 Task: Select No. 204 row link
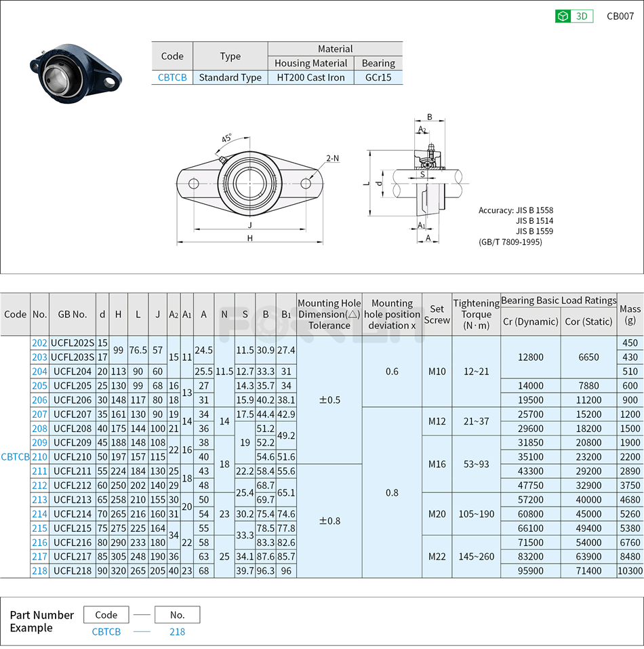(39, 371)
